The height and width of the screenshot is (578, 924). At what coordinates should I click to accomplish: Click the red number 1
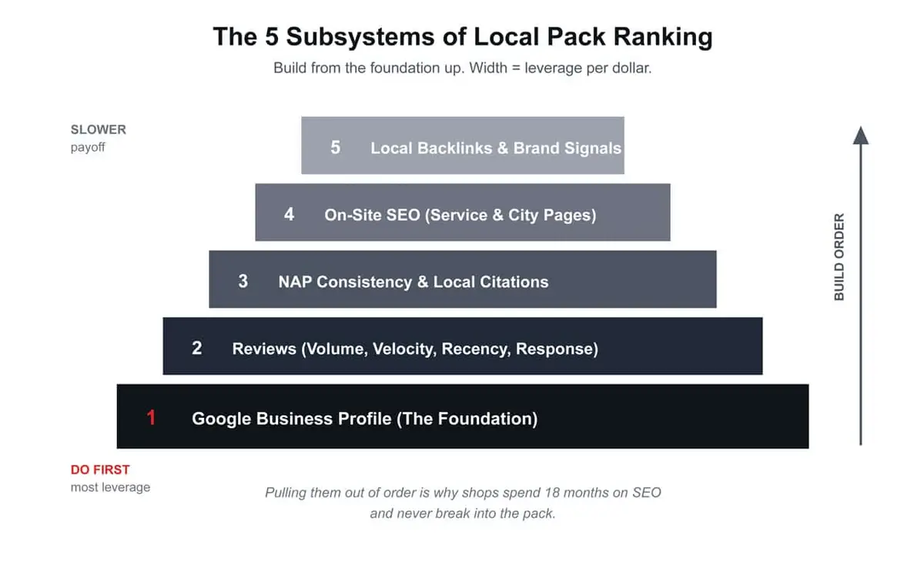pyautogui.click(x=151, y=418)
